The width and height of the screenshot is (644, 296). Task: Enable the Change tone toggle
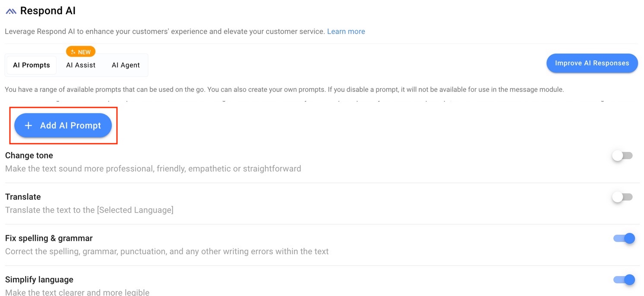pyautogui.click(x=622, y=156)
